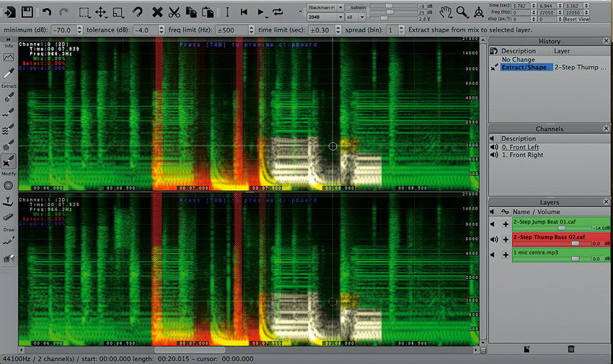Select the magnifier Zoom tool
The width and height of the screenshot is (613, 364).
pos(462,12)
